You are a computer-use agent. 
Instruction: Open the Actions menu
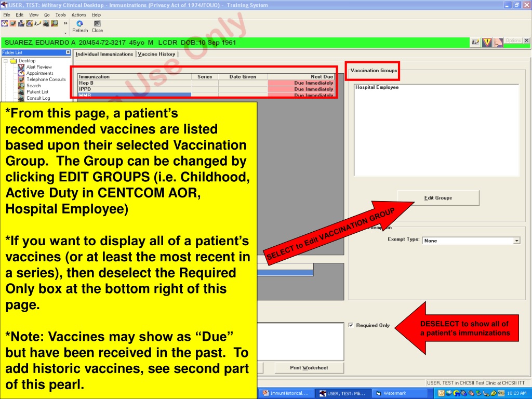coord(79,15)
